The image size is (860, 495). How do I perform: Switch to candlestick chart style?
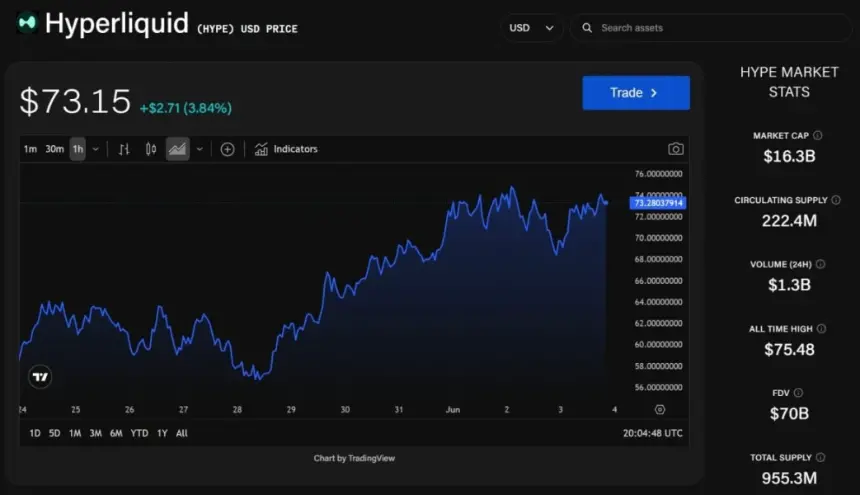151,149
